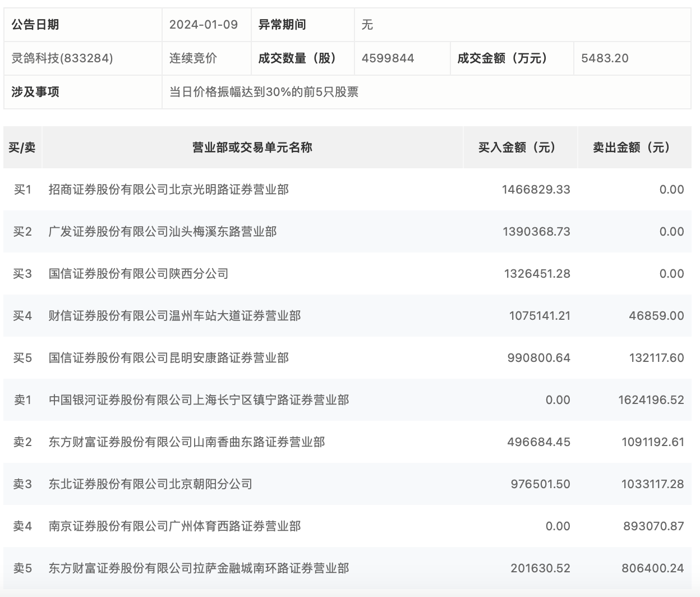
Task: Click the announcement date 2024-01-09
Action: coord(204,25)
